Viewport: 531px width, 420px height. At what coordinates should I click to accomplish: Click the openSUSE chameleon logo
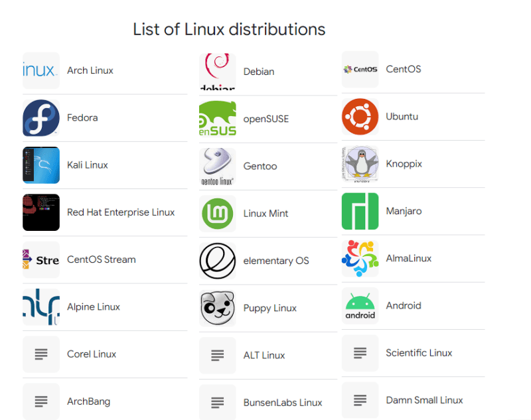[x=218, y=119]
